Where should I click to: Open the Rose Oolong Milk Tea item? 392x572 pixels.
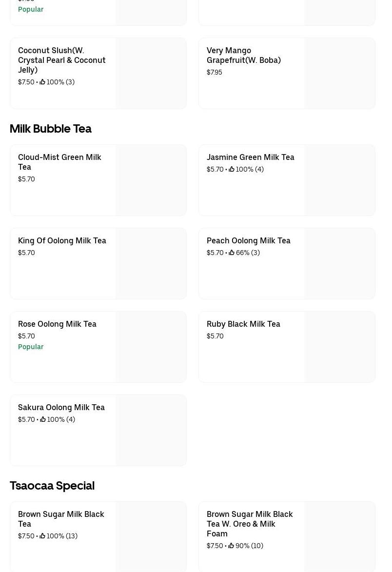tap(57, 324)
